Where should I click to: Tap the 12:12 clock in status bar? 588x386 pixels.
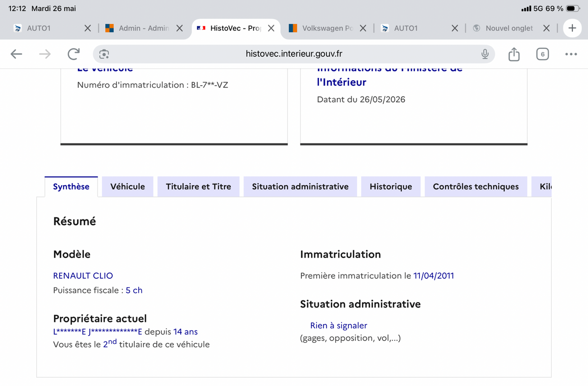(17, 9)
